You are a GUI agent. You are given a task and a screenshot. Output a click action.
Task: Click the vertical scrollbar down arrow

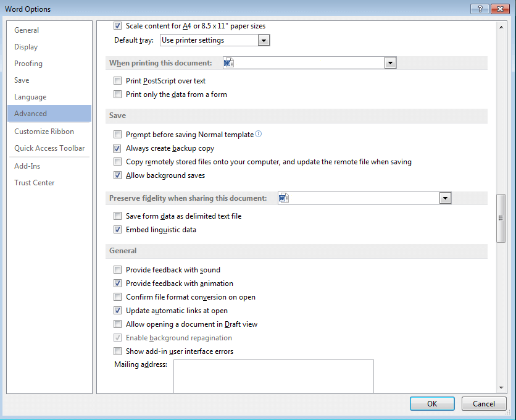pos(501,388)
